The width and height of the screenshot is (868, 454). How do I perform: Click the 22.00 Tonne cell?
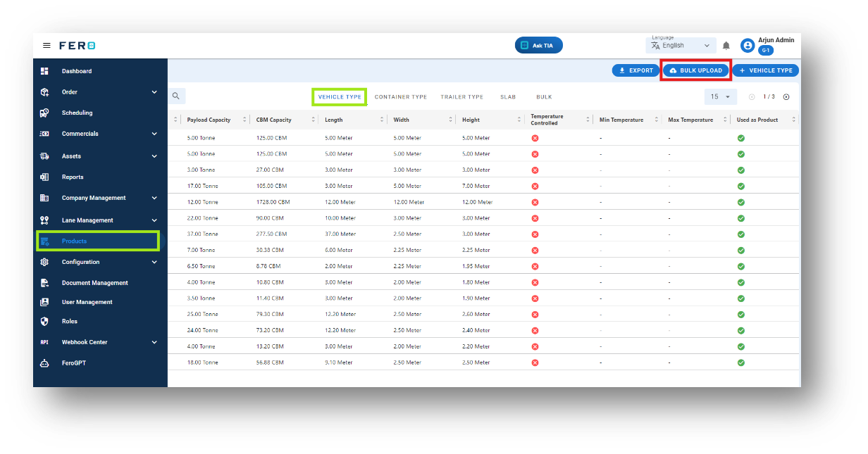pyautogui.click(x=203, y=218)
